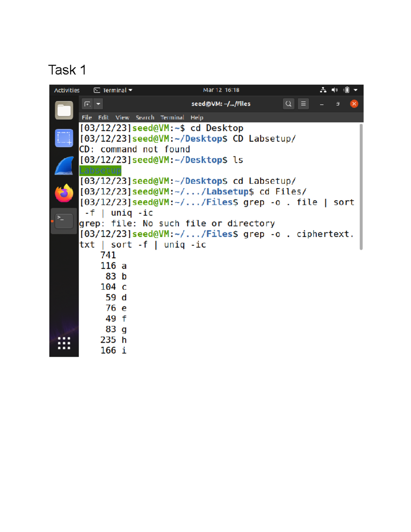The height and width of the screenshot is (532, 411).
Task: Open terminal search with the magnifier icon
Action: click(x=288, y=103)
